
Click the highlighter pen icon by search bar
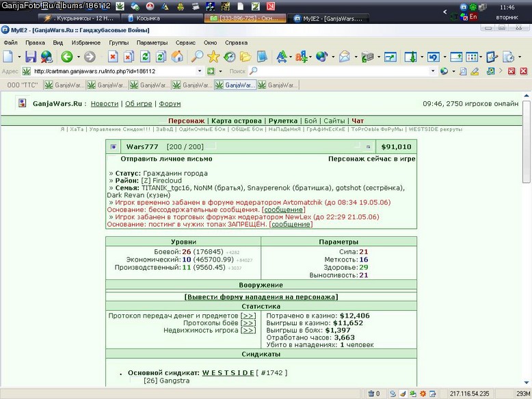[x=475, y=71]
